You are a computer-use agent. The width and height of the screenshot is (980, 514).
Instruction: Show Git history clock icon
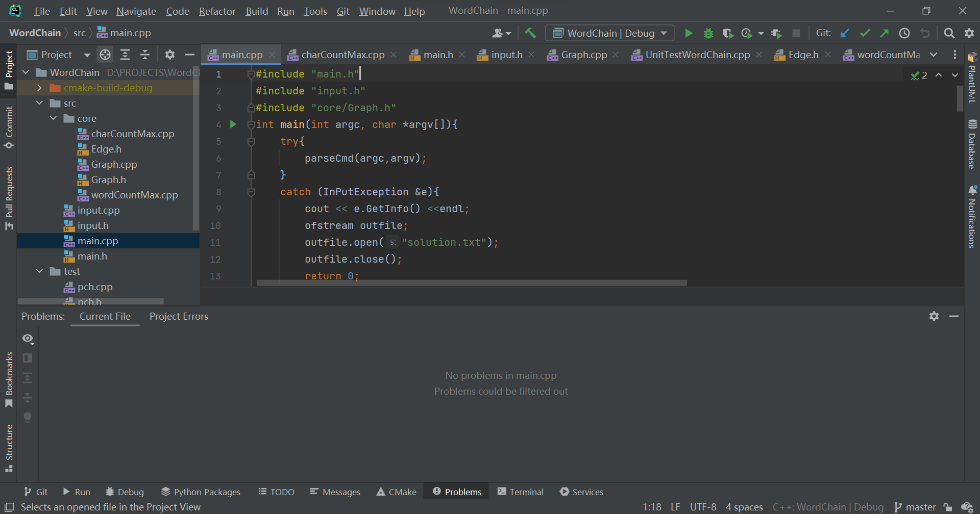[x=904, y=33]
